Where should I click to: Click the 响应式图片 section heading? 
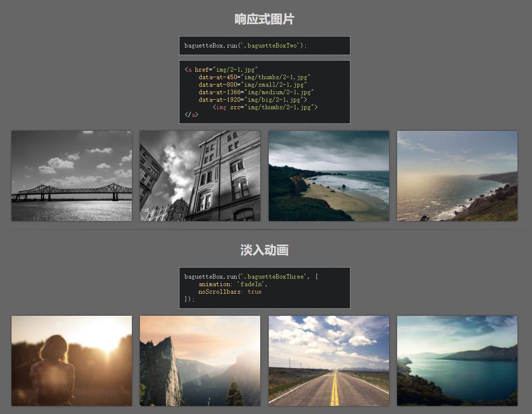[x=265, y=20]
